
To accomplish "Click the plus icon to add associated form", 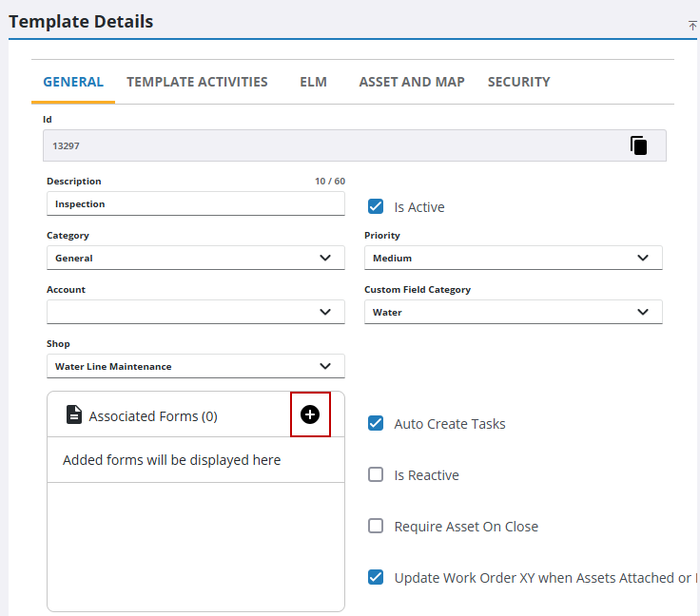I will (310, 414).
